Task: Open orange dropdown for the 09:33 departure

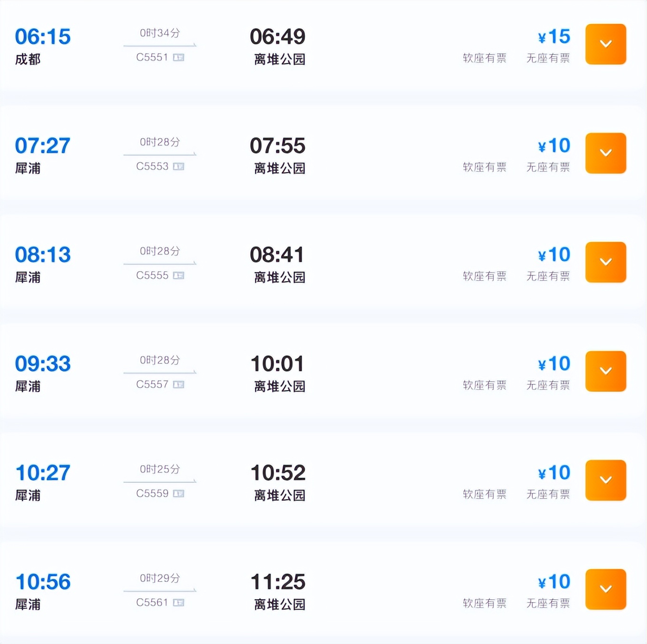Action: point(605,371)
